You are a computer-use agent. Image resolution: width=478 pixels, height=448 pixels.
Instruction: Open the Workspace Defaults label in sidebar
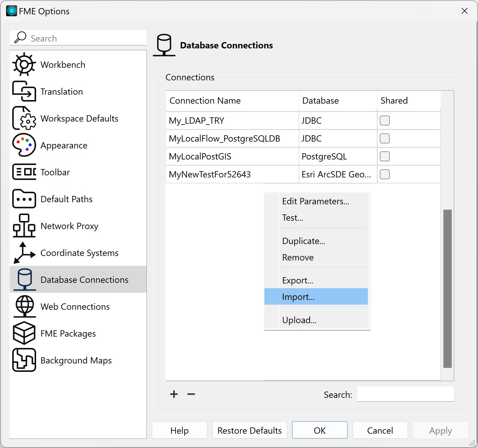(x=79, y=119)
